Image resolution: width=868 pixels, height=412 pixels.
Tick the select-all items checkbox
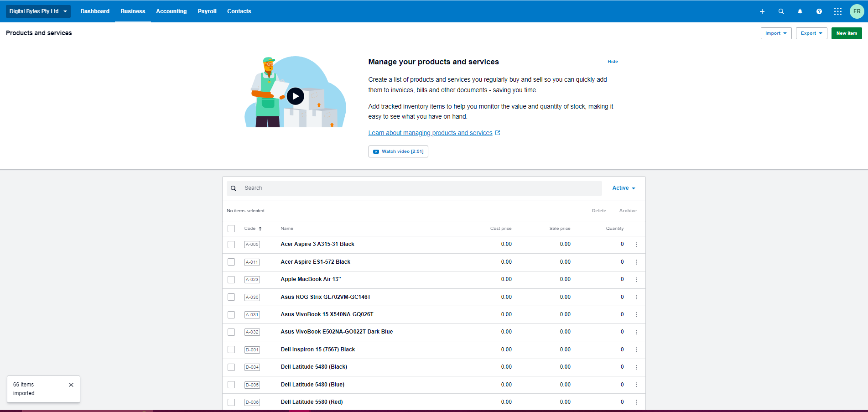coord(231,229)
